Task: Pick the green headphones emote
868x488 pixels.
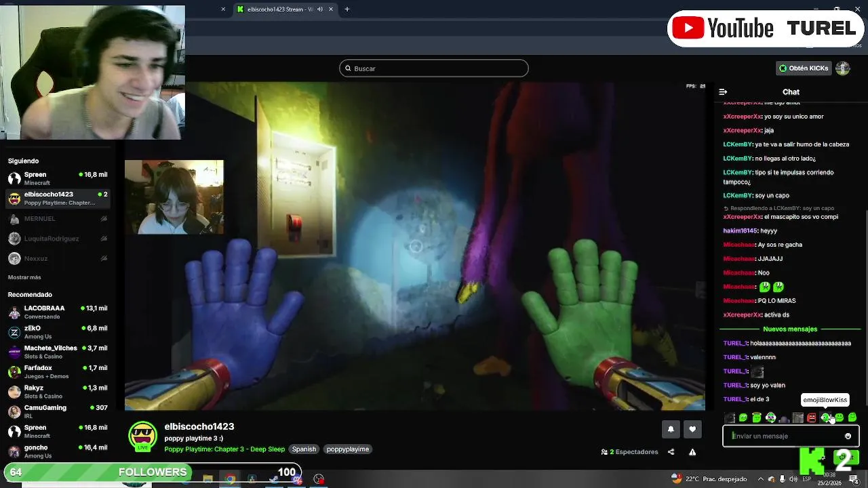Action: 771,418
